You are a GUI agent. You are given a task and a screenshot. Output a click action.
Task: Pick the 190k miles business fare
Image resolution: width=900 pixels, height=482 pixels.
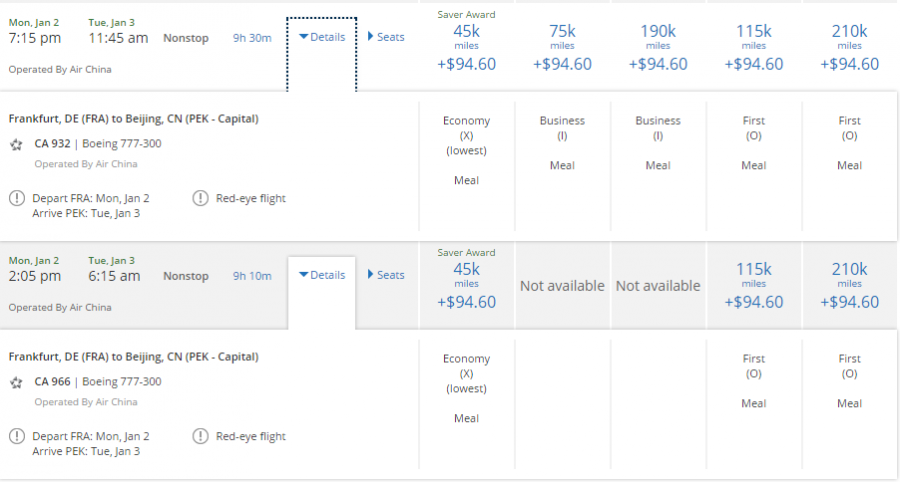pyautogui.click(x=658, y=47)
